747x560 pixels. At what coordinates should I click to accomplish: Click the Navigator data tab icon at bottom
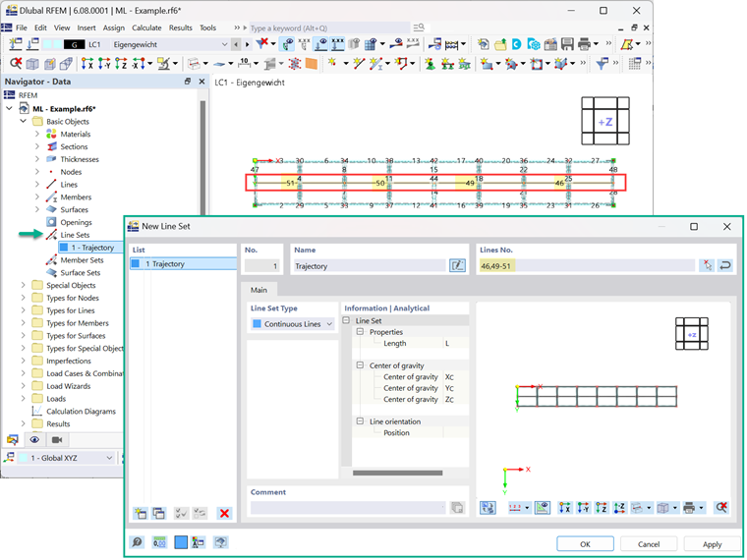pos(13,439)
